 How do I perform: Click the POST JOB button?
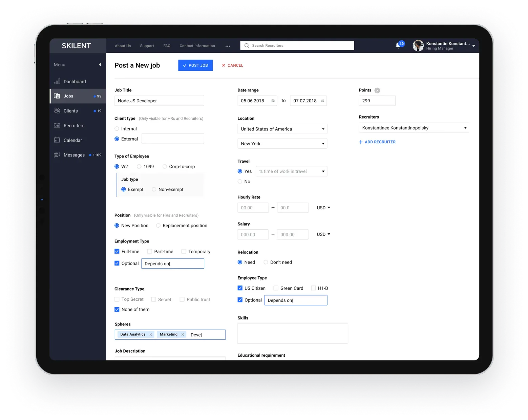point(195,65)
